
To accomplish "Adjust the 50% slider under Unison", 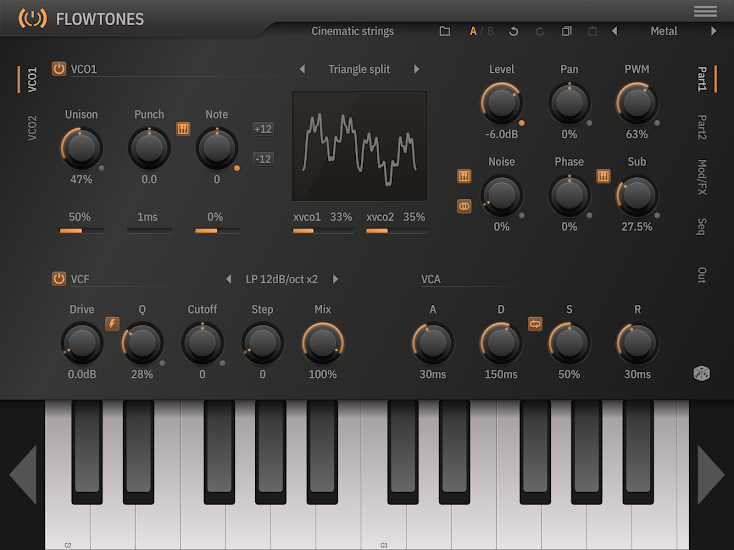I will (81, 230).
